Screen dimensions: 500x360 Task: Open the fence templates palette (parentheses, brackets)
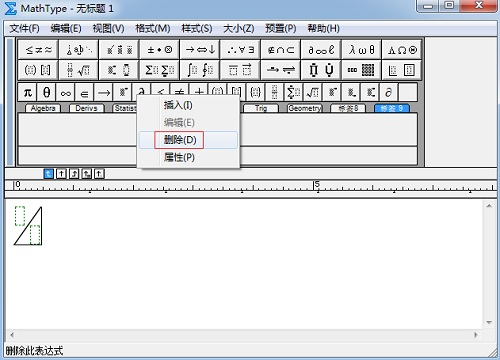(38, 70)
